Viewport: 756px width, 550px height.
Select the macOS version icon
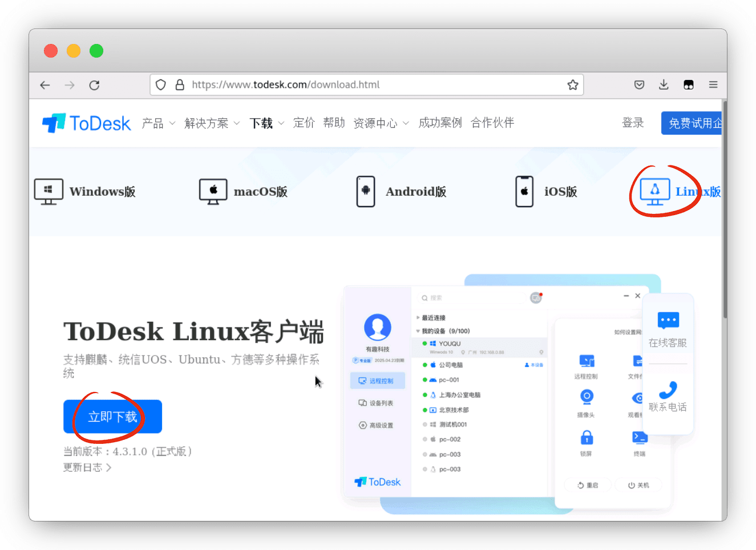tap(213, 191)
